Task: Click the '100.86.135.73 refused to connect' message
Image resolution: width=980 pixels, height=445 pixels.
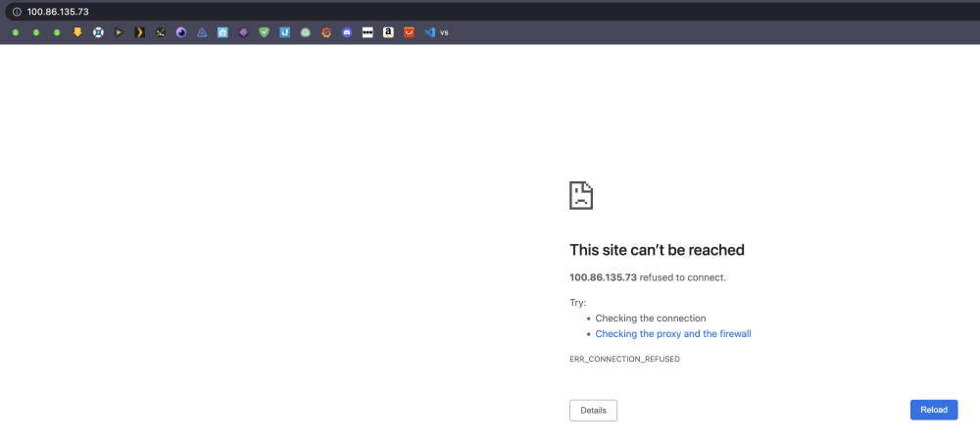Action: pyautogui.click(x=648, y=277)
